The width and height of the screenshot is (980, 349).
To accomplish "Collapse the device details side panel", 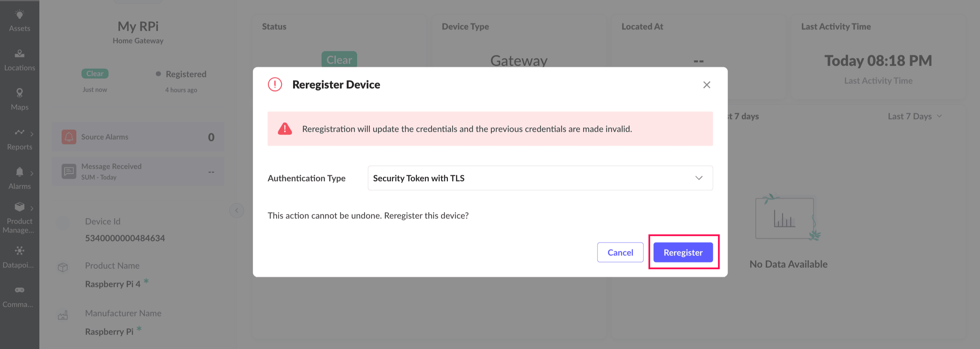I will point(237,211).
